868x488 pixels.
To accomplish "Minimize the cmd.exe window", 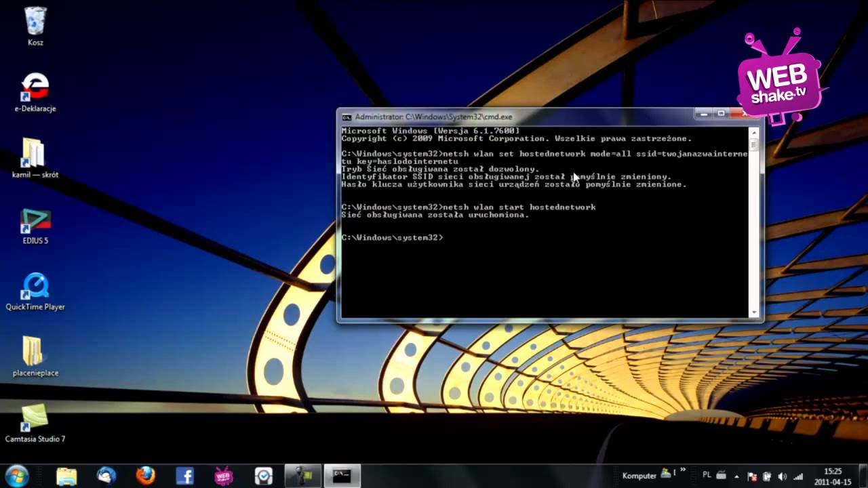I will pyautogui.click(x=705, y=114).
